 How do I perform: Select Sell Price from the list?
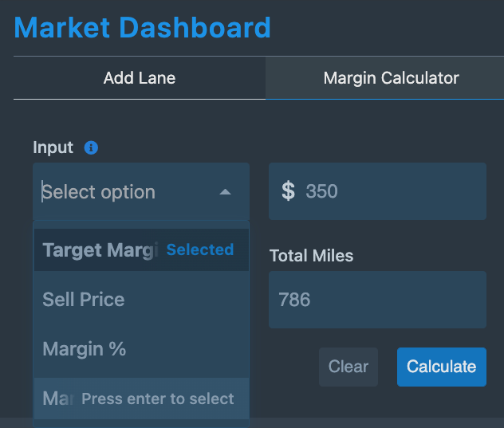tap(141, 300)
